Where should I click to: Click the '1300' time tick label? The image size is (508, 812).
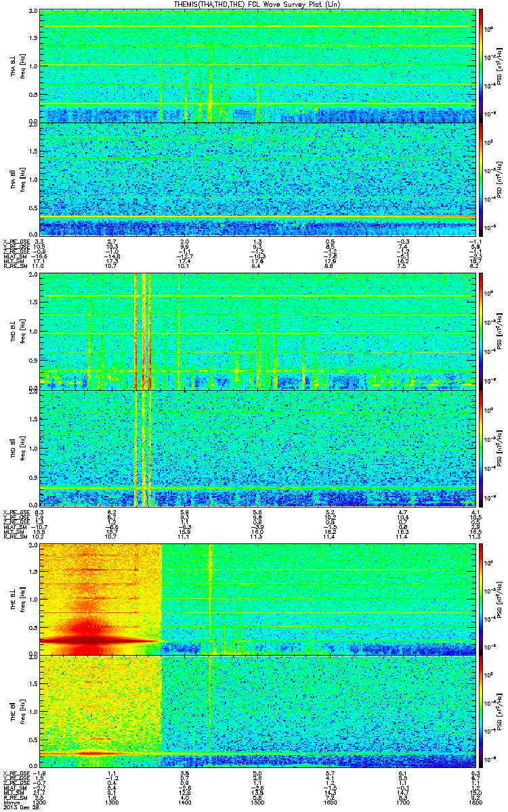(x=112, y=803)
